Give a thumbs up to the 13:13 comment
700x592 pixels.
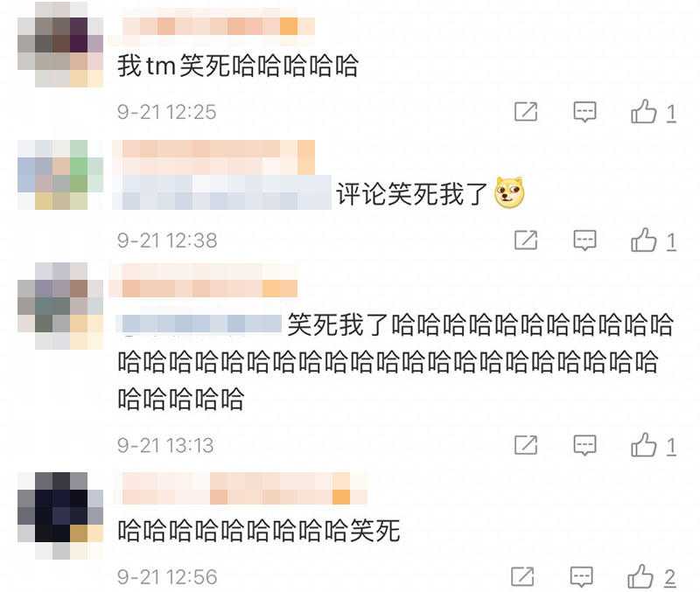click(643, 444)
